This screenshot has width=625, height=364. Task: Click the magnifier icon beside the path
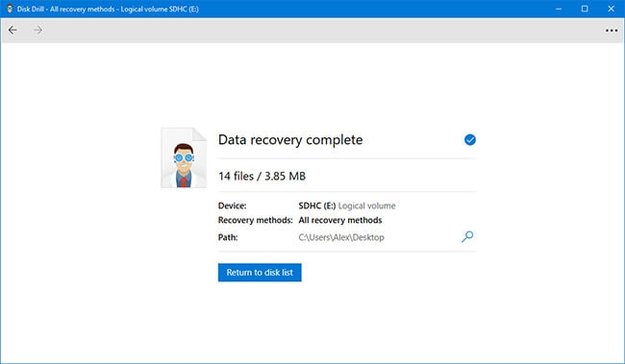(x=467, y=237)
